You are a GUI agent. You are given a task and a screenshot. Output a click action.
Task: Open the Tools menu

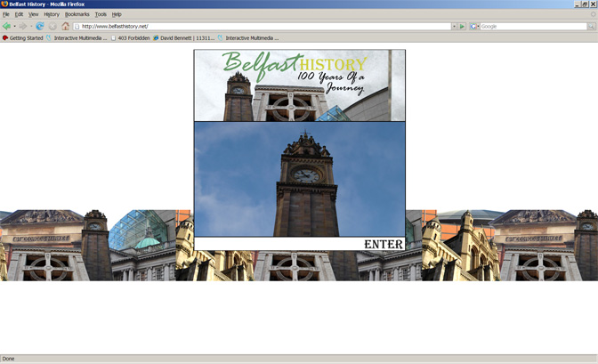pos(101,14)
